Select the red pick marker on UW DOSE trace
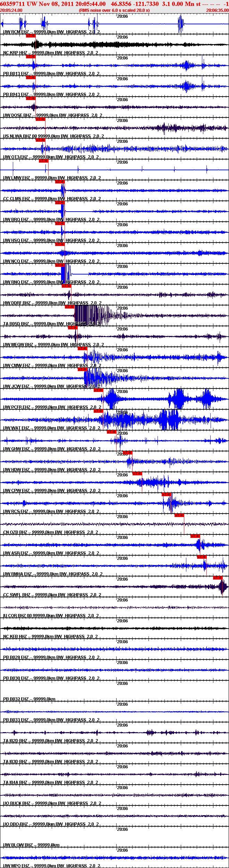Screen dimensions: 229x868 pyautogui.click(x=31, y=98)
